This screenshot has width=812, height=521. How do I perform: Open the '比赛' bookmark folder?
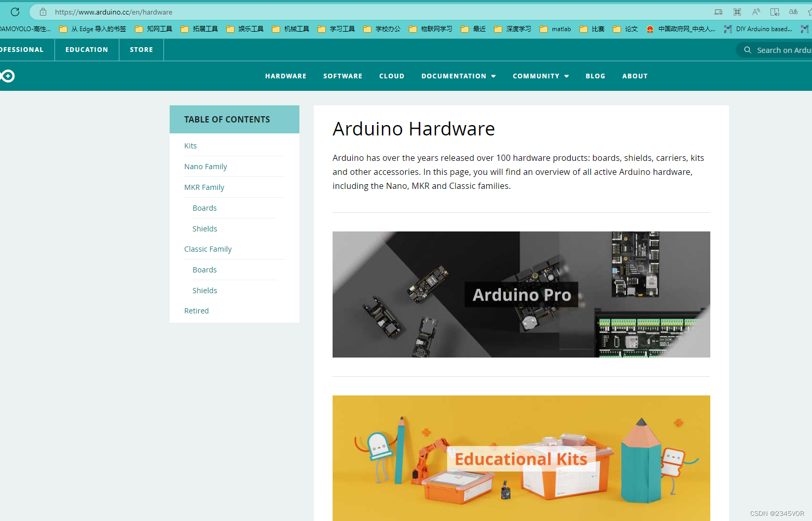click(592, 29)
